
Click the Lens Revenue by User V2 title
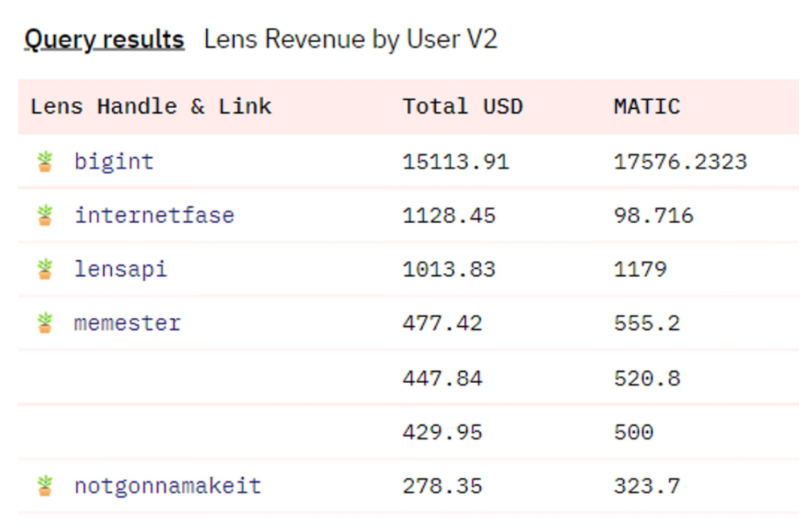351,39
